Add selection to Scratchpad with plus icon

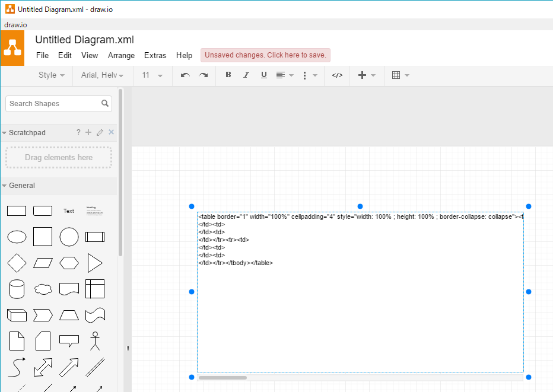[x=88, y=132]
